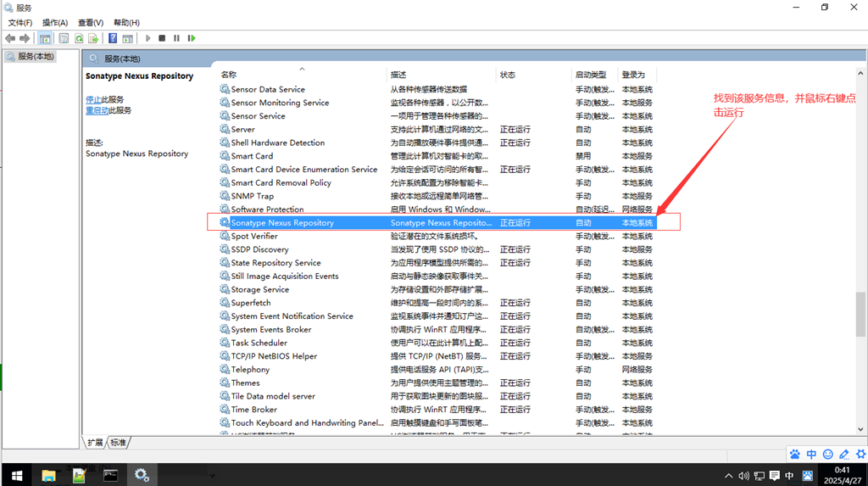Click the Refresh toolbar icon
This screenshot has width=868, height=486.
[79, 38]
